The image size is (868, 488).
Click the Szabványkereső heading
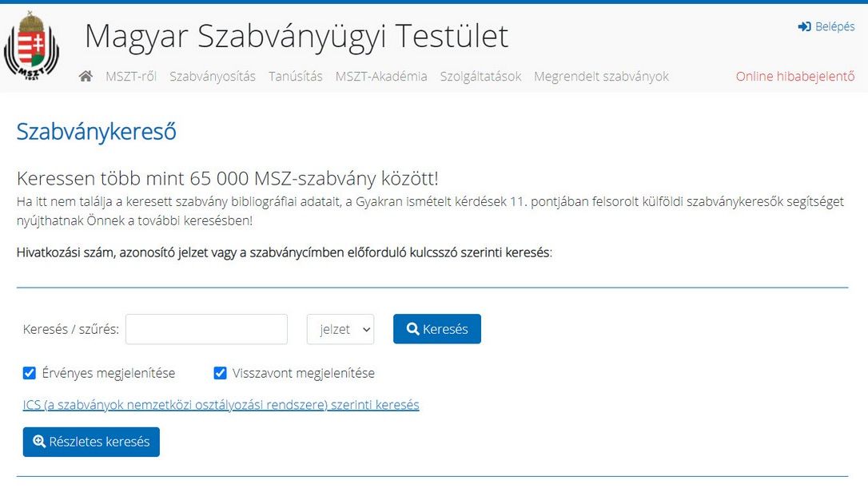97,132
